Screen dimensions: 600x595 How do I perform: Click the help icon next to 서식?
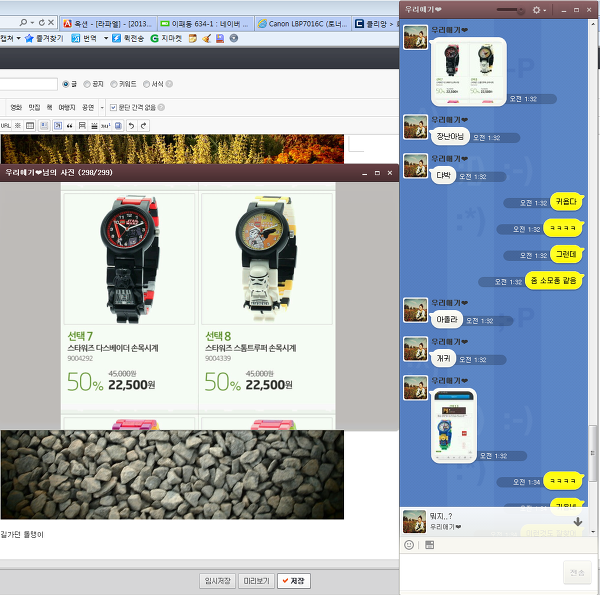169,84
